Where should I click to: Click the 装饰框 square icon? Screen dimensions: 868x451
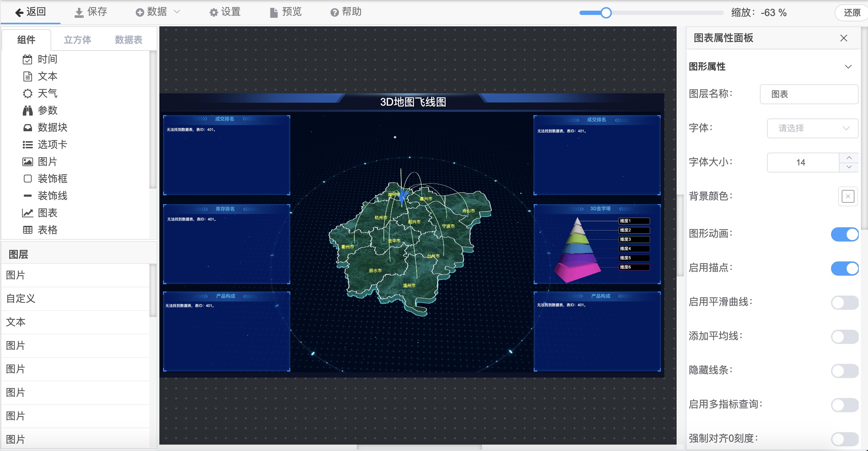pyautogui.click(x=27, y=179)
